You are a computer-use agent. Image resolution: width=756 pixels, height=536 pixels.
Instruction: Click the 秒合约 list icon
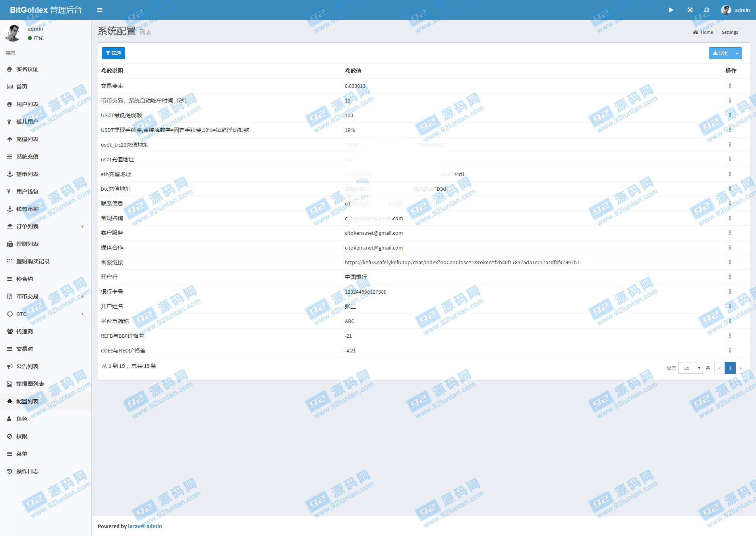pos(10,279)
